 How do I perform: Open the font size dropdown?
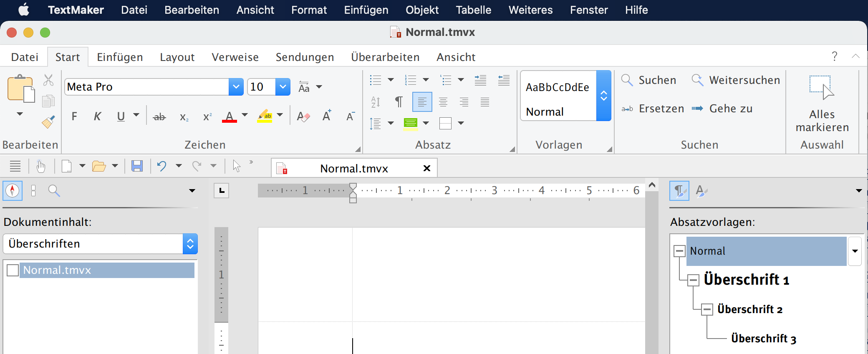283,87
